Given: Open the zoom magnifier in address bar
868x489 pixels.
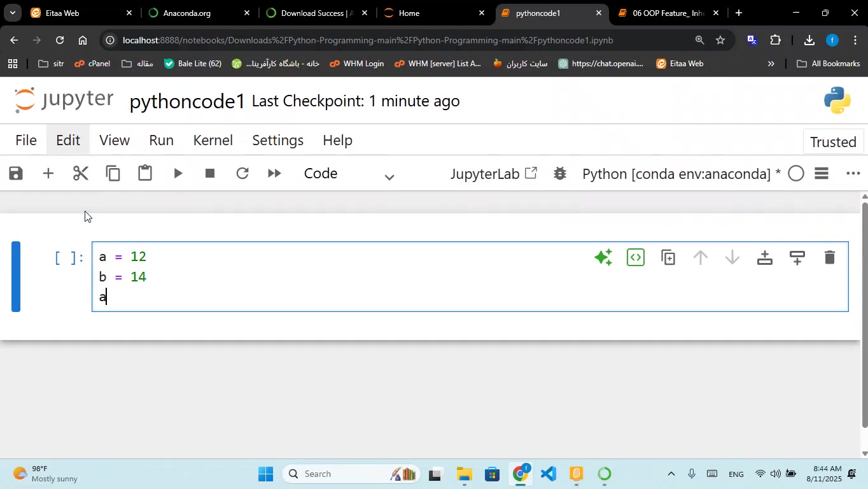Looking at the screenshot, I should pos(699,40).
